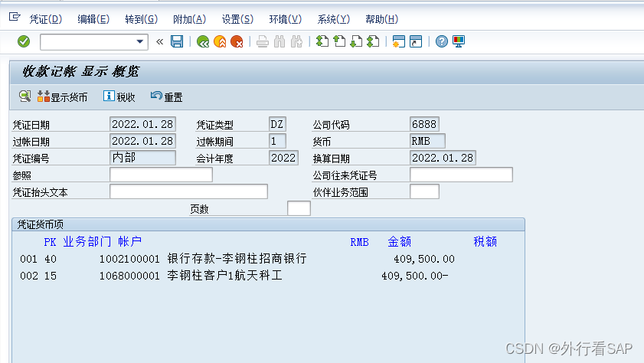
Task: Click the 会计年度 field showing 2022
Action: pos(283,158)
